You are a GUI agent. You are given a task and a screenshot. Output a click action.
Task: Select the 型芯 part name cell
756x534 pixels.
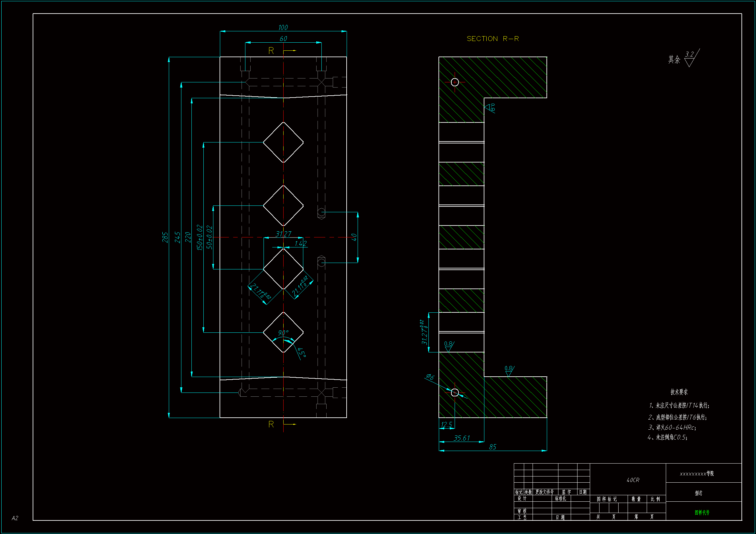point(698,493)
